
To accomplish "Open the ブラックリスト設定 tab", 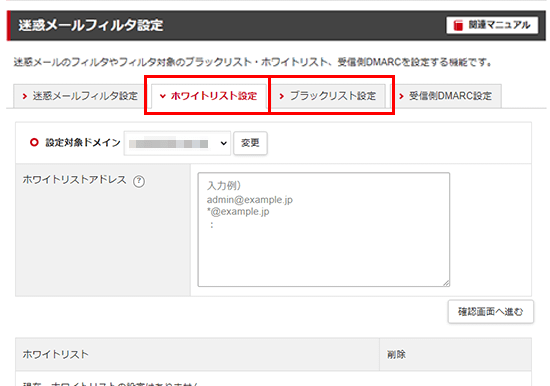I will coord(328,96).
